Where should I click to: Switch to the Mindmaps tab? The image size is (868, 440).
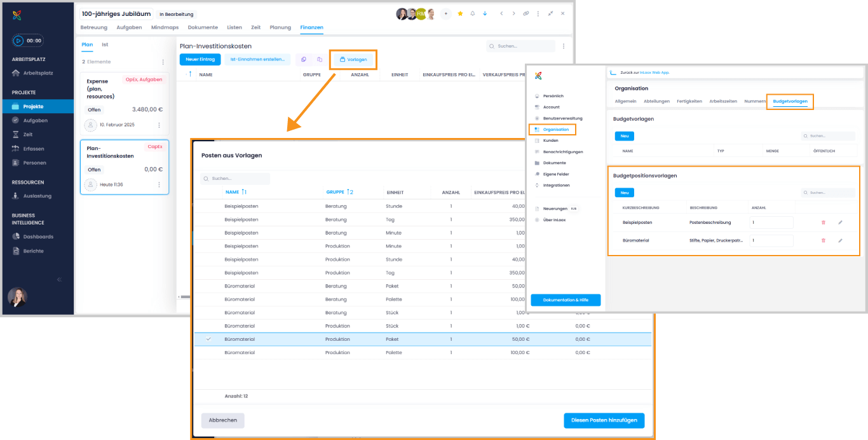165,27
